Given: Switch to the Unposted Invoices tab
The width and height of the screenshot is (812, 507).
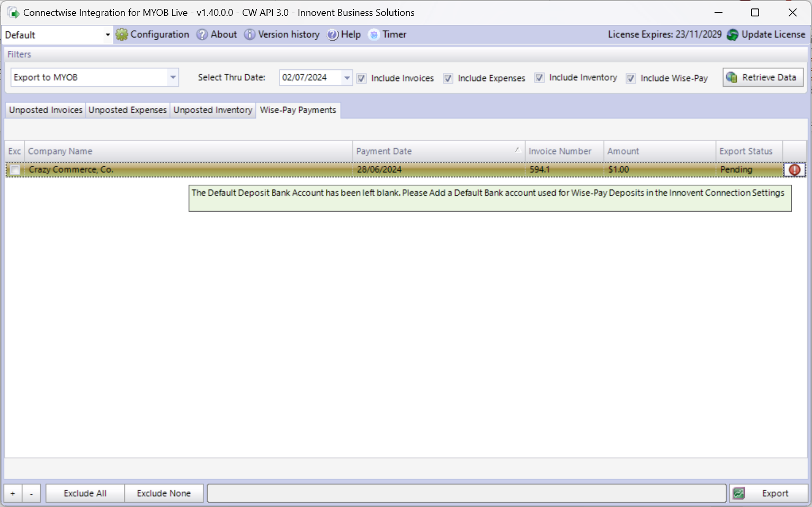Looking at the screenshot, I should coord(46,110).
